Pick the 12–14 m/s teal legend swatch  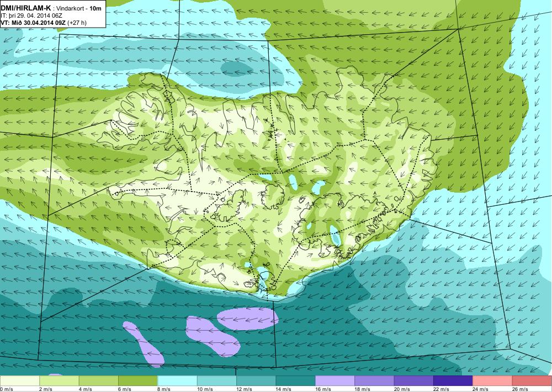coord(256,381)
